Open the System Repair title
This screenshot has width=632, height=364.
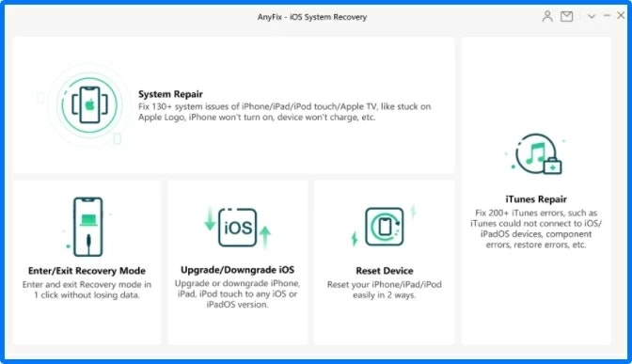170,94
